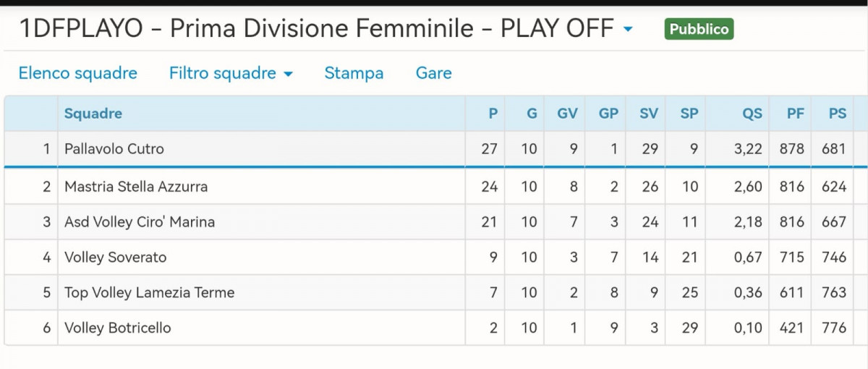Viewport: 868px width, 369px height.
Task: Click the GV column header
Action: point(567,114)
